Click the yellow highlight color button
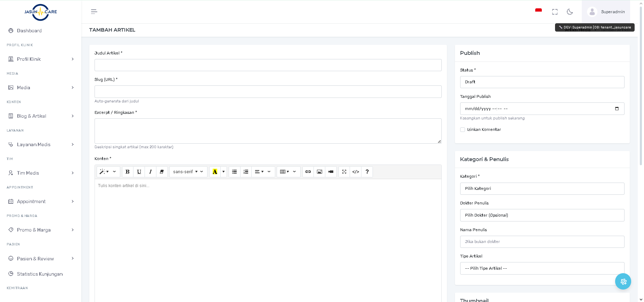This screenshot has height=302, width=644. pos(215,172)
